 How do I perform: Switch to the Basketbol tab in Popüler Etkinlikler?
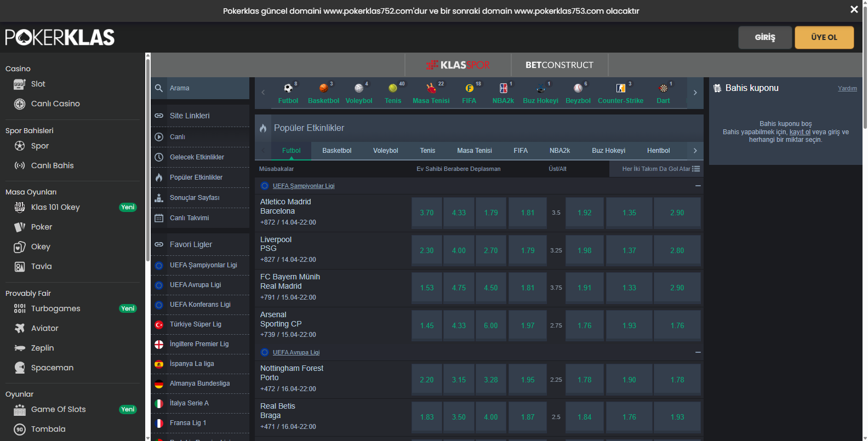click(x=337, y=151)
